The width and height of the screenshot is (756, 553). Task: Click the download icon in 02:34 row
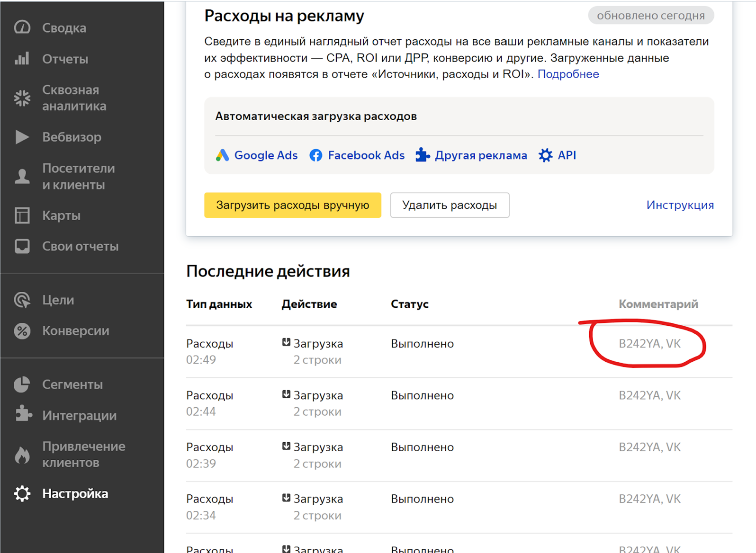(286, 498)
